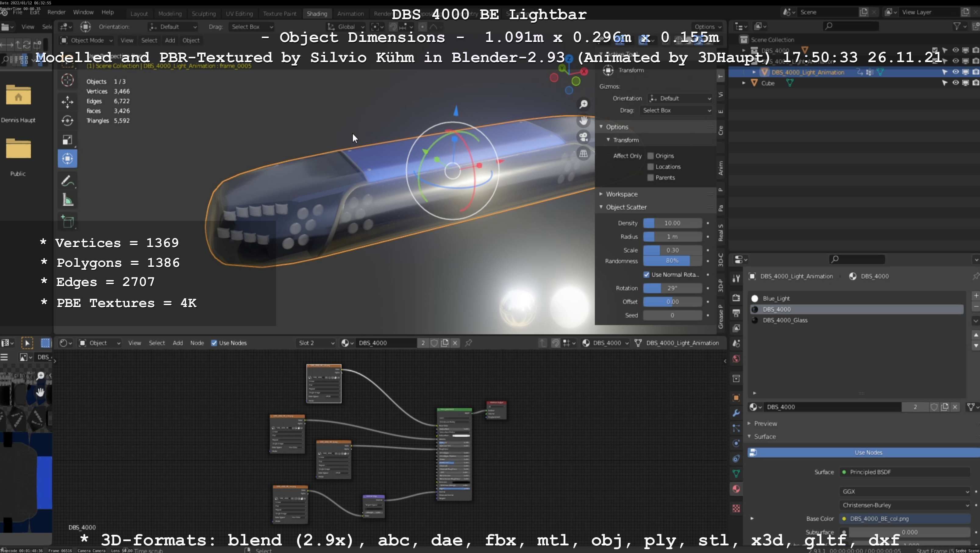Hide the Cube object with eye icon
The image size is (980, 553).
coord(955,83)
